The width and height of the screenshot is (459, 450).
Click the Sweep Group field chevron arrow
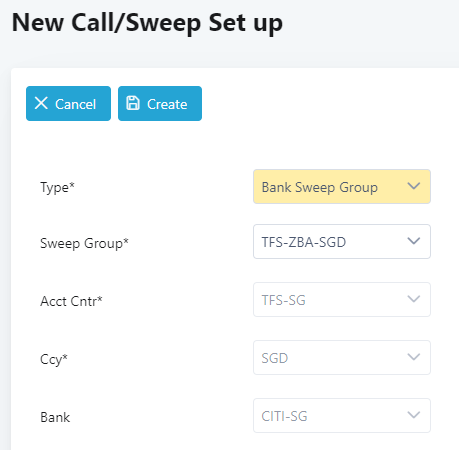[x=414, y=241]
